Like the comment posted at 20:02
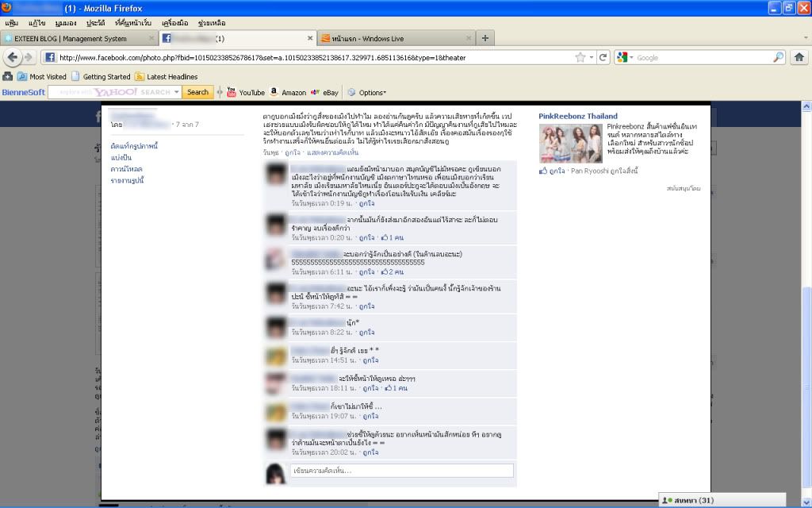The image size is (812, 508). [x=371, y=452]
